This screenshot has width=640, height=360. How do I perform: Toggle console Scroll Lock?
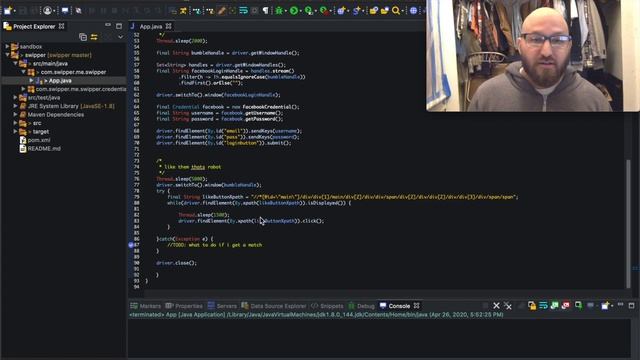(x=532, y=305)
